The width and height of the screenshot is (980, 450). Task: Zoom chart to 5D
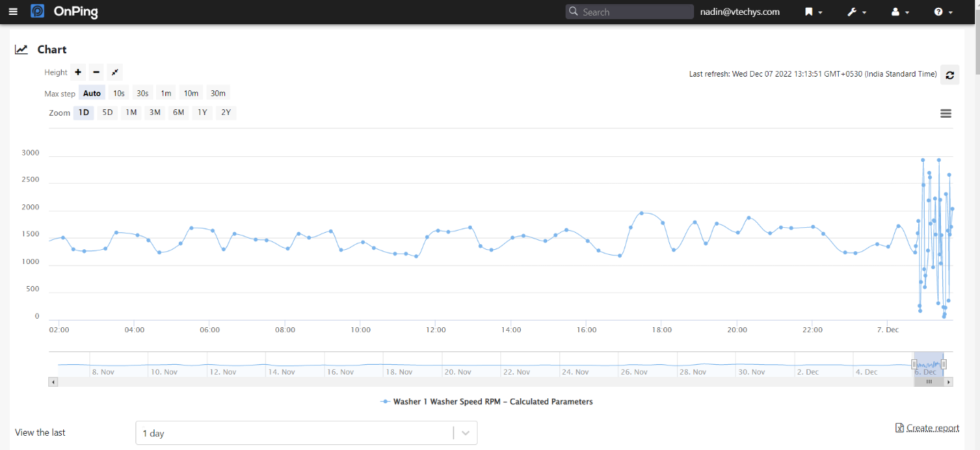coord(107,112)
